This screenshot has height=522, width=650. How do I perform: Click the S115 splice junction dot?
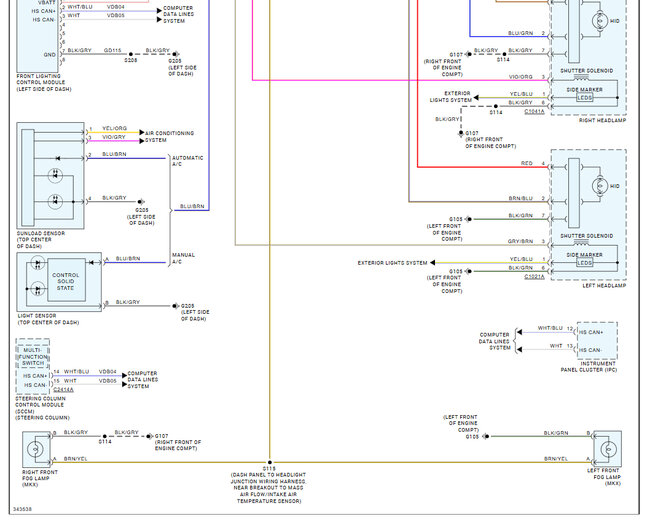(269, 462)
